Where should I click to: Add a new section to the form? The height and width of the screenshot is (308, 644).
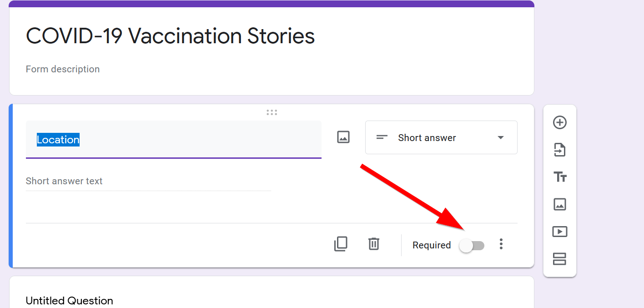pyautogui.click(x=559, y=259)
